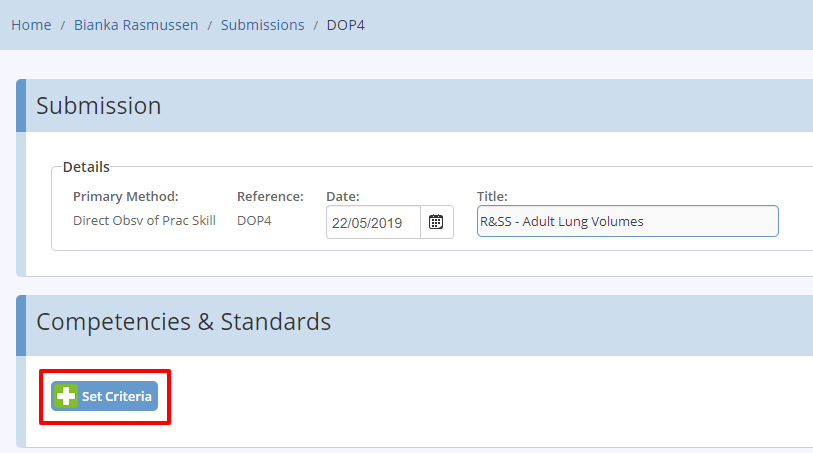The image size is (813, 453).
Task: Click the Title label above the title field
Action: pyautogui.click(x=492, y=196)
